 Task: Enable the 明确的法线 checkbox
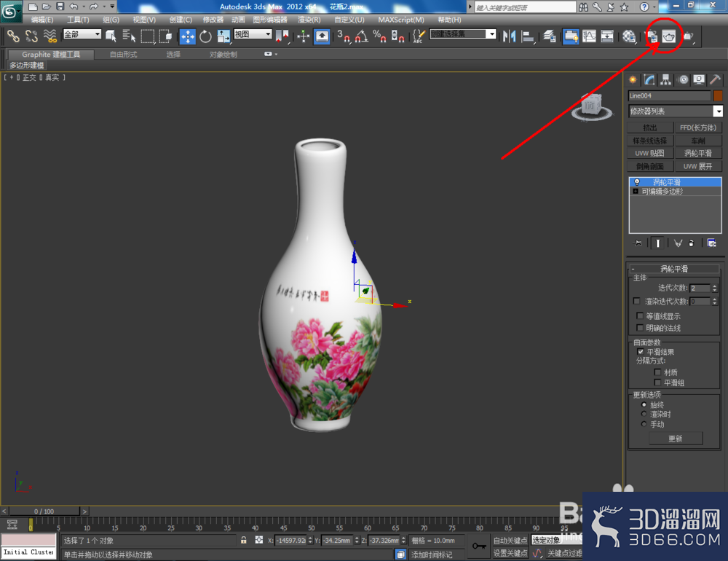coord(640,328)
